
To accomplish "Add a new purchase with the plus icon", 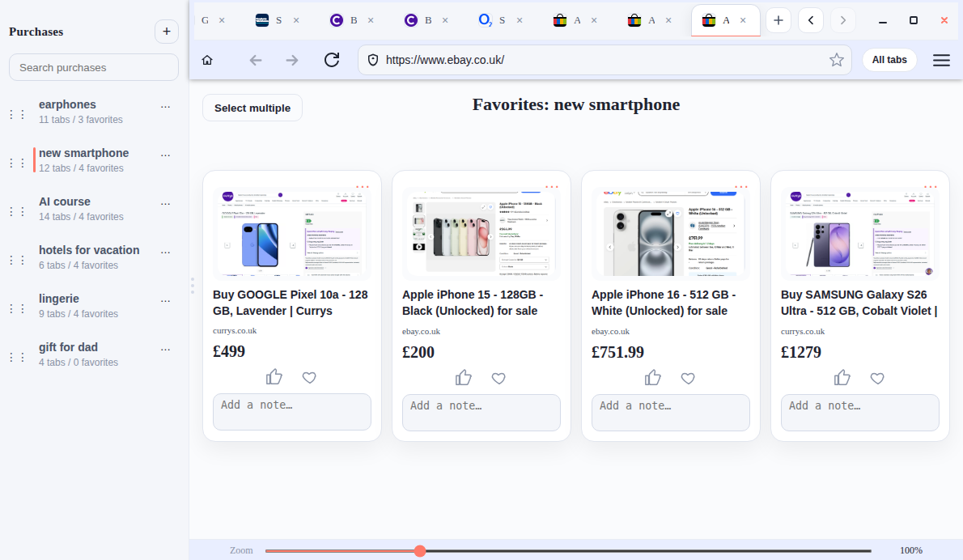I will coord(166,32).
